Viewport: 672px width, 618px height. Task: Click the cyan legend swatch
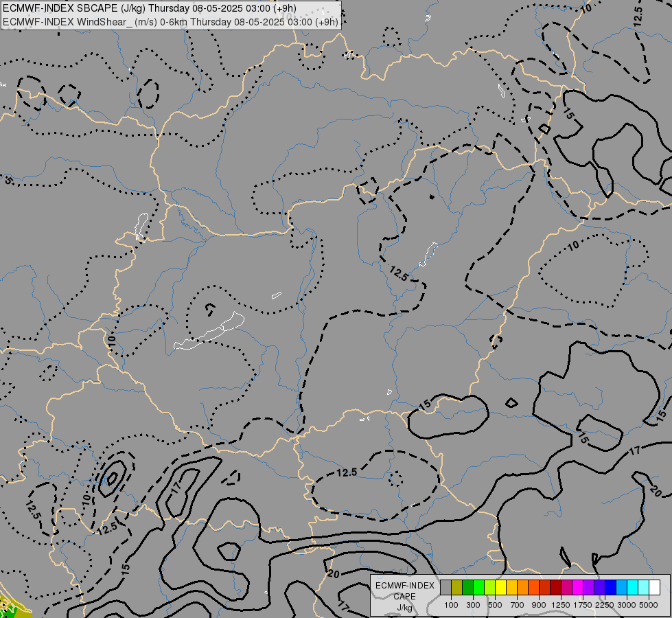[x=633, y=588]
